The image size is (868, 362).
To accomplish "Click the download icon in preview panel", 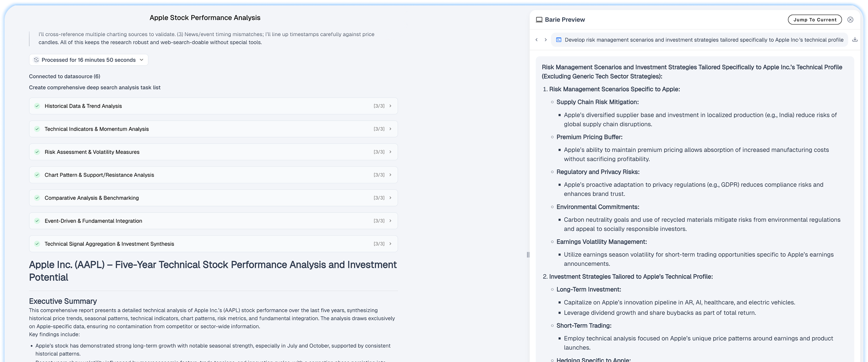I will tap(855, 40).
